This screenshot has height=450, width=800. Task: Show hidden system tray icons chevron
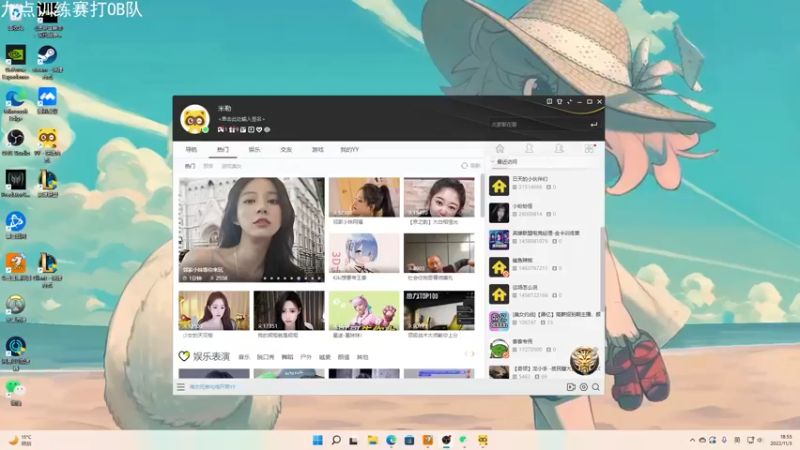click(x=692, y=440)
